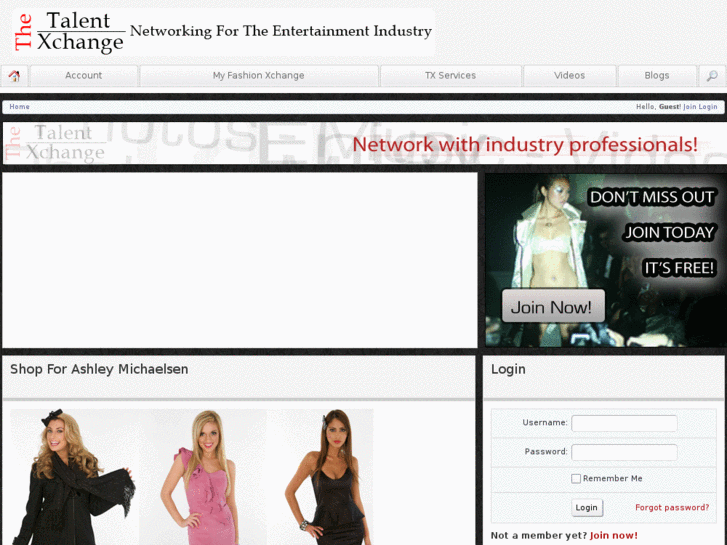The image size is (727, 545).
Task: Open the search magnifier icon
Action: click(712, 76)
